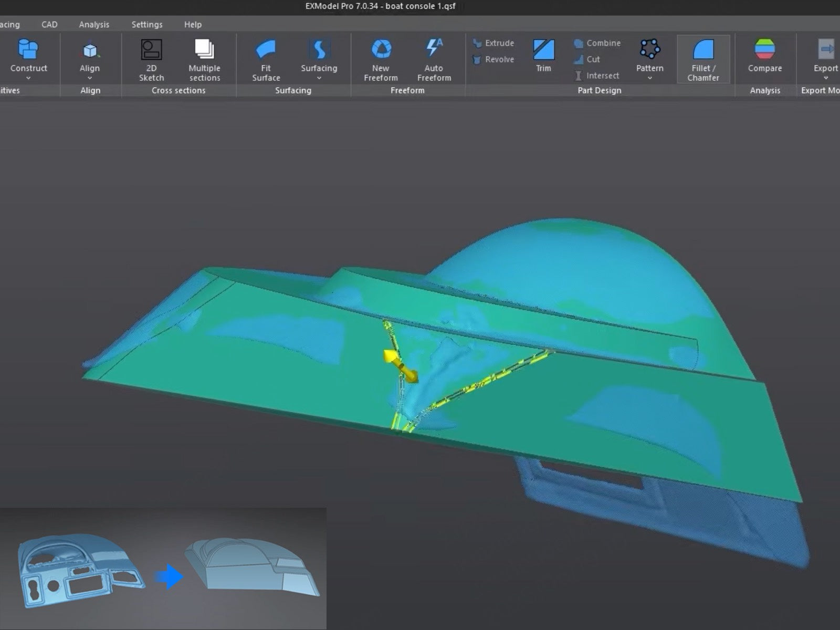Select the Revolve command
Screen dimensions: 840x630
pos(493,59)
